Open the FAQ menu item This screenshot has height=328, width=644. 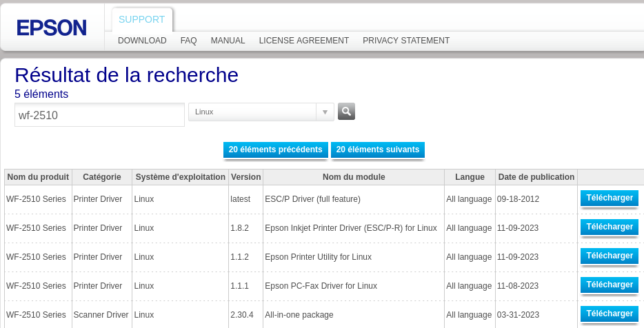tap(188, 41)
